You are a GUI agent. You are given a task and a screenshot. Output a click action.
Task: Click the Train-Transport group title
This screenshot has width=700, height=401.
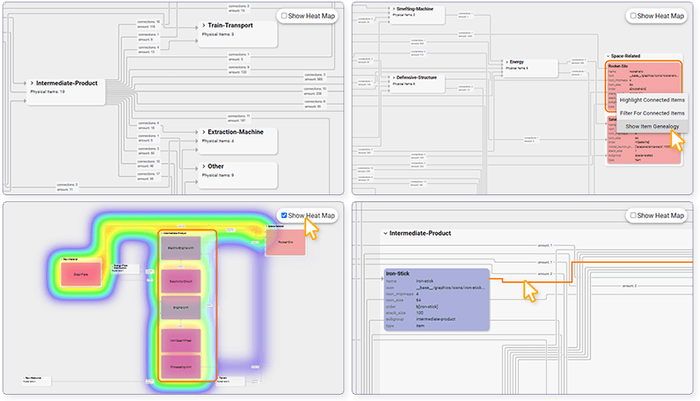pyautogui.click(x=230, y=25)
